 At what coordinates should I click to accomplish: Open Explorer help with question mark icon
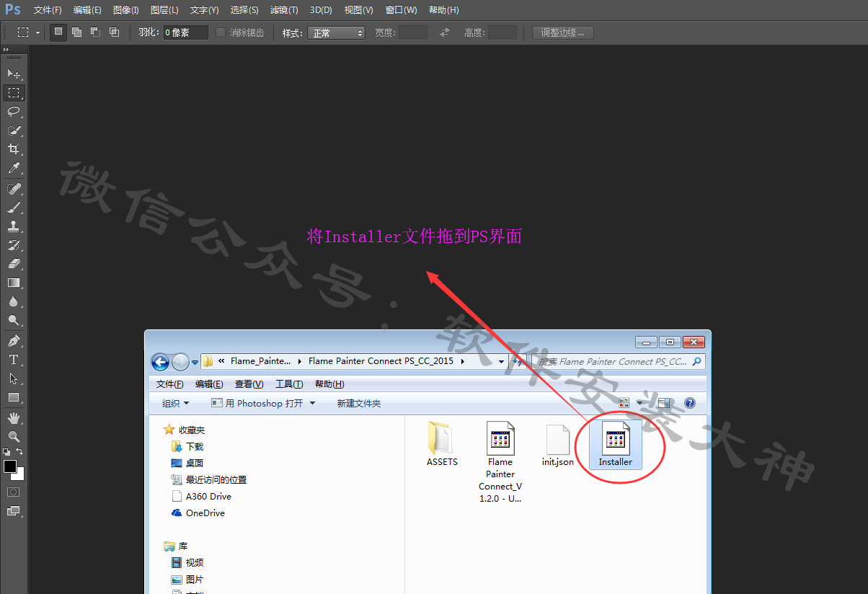pos(689,404)
